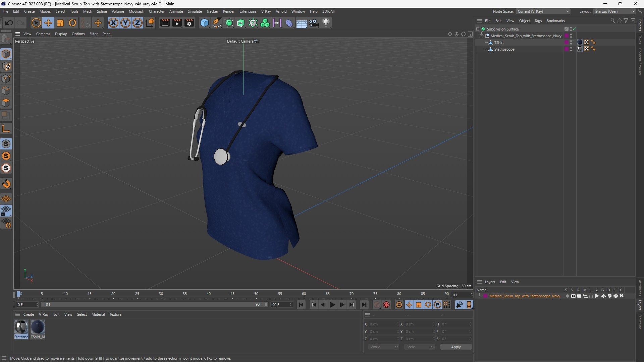Viewport: 644px width, 362px height.
Task: Click TShirt layer color swatch
Action: (567, 43)
